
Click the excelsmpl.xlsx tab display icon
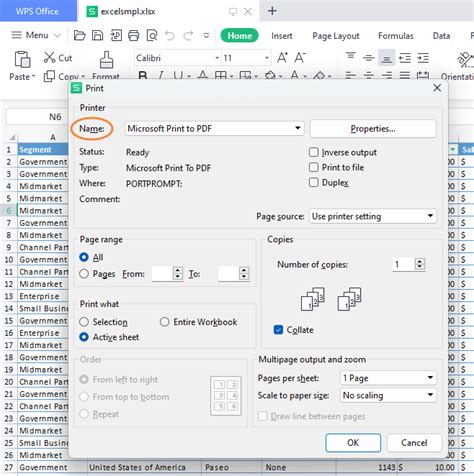(x=233, y=12)
